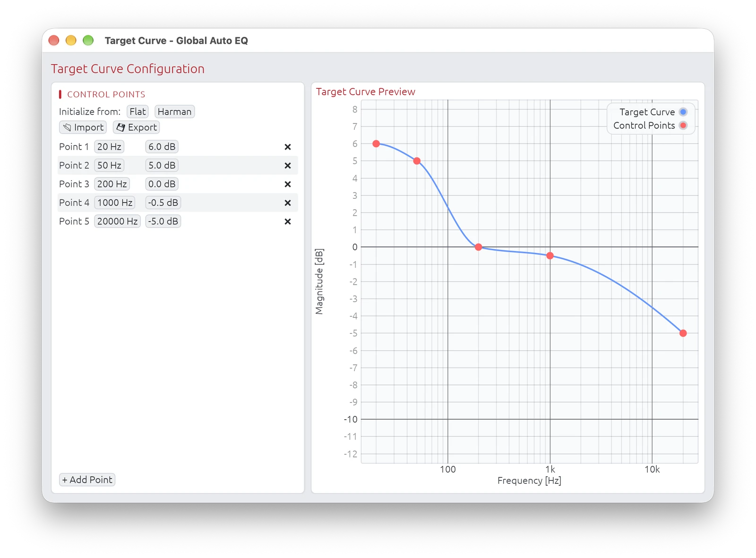Minimize the window with yellow button
756x558 pixels.
[71, 41]
